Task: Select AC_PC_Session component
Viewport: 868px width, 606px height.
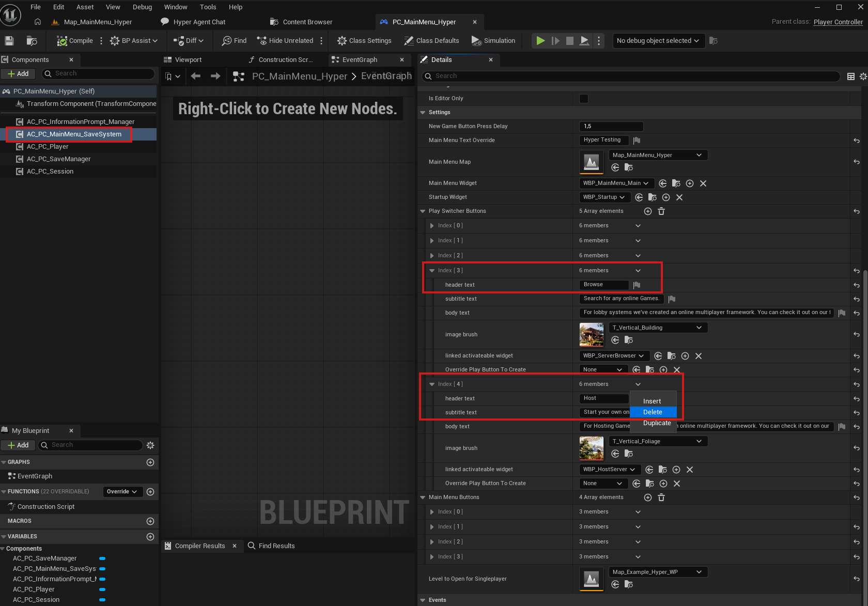Action: click(x=50, y=172)
